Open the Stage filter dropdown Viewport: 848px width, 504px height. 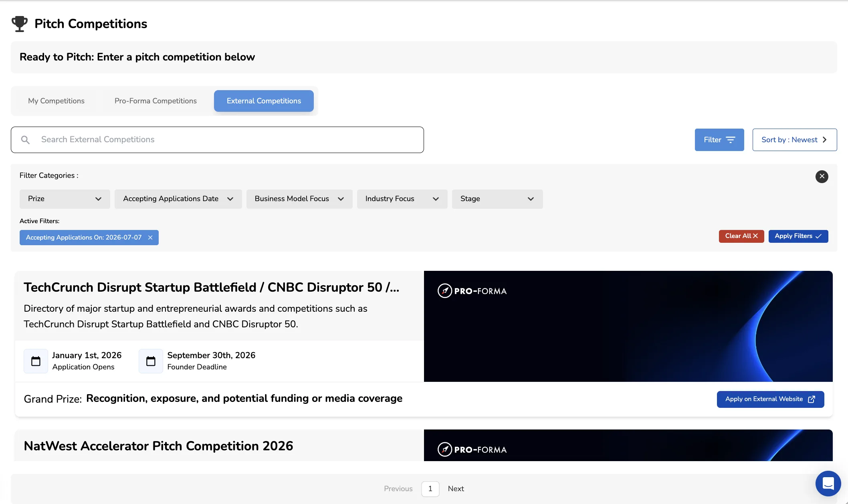(x=497, y=199)
